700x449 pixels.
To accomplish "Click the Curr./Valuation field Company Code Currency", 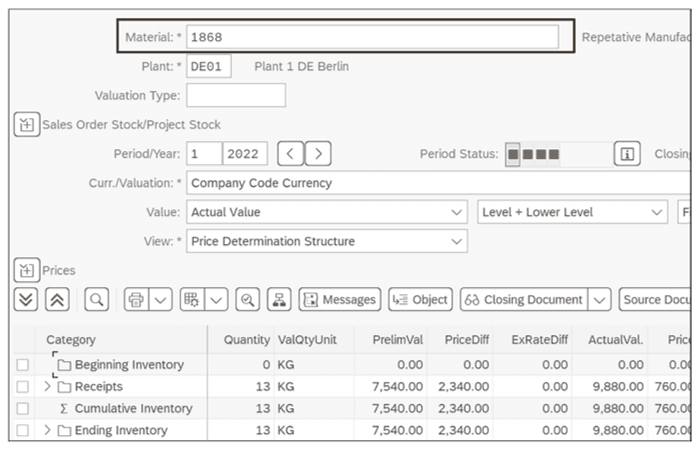I will click(x=438, y=183).
